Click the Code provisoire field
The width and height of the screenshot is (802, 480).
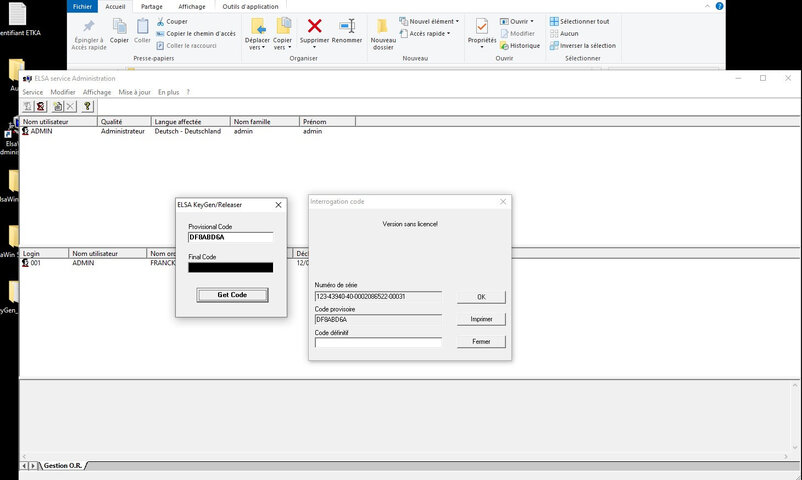pyautogui.click(x=378, y=319)
